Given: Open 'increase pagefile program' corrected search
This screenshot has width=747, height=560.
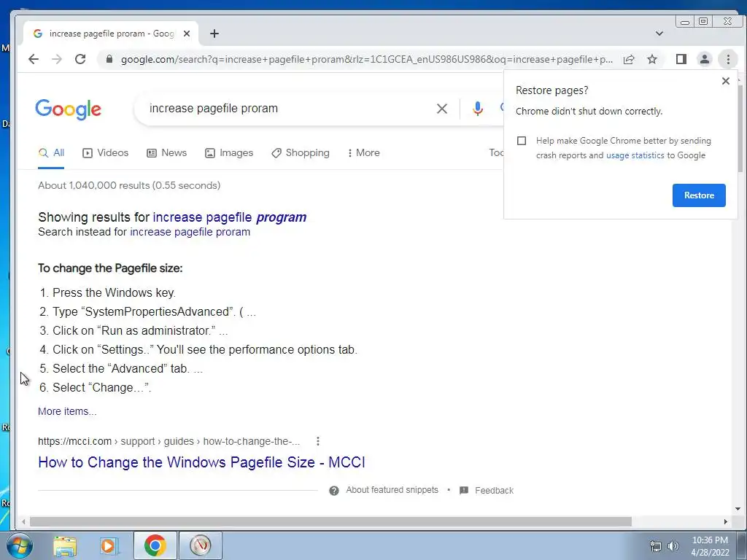Looking at the screenshot, I should click(230, 217).
